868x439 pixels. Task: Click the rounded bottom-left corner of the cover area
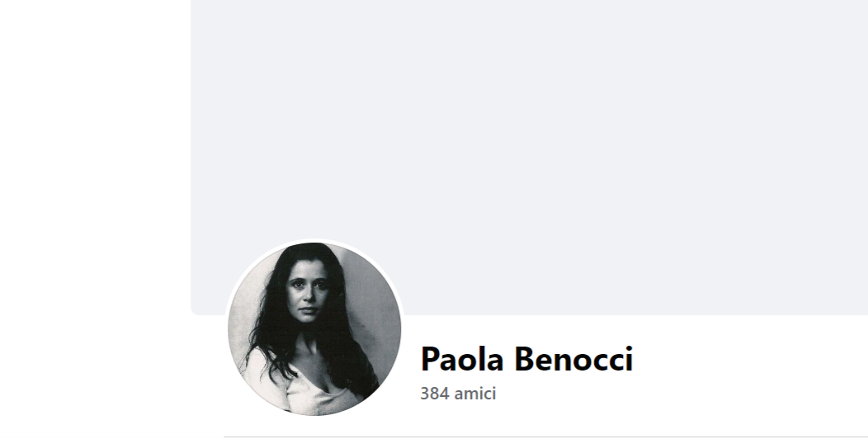click(195, 311)
